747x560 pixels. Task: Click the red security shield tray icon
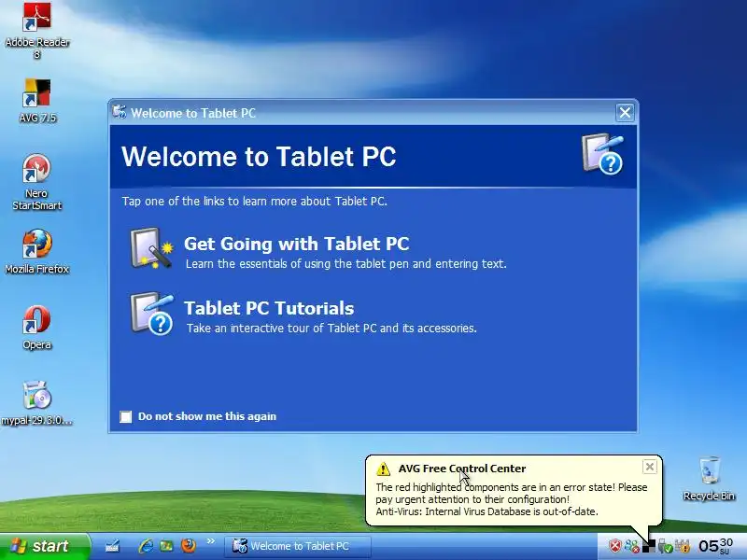[x=615, y=546]
